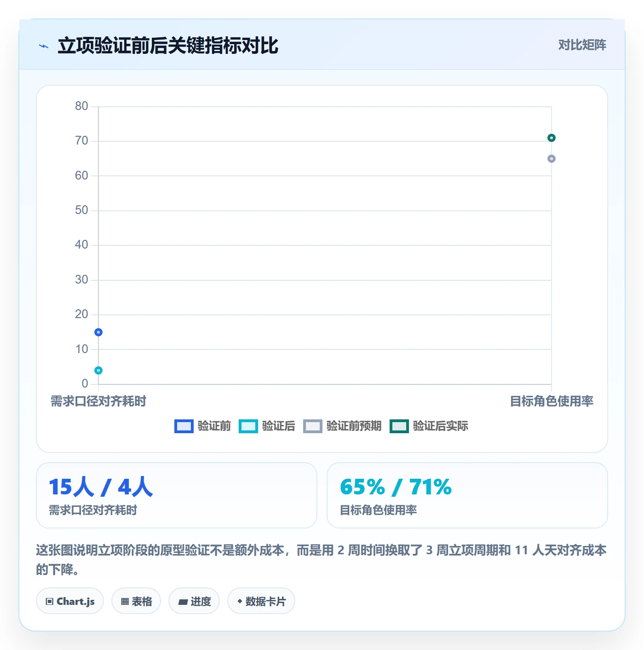644x650 pixels.
Task: Click the 15人 / 4人 metric value
Action: tap(101, 487)
